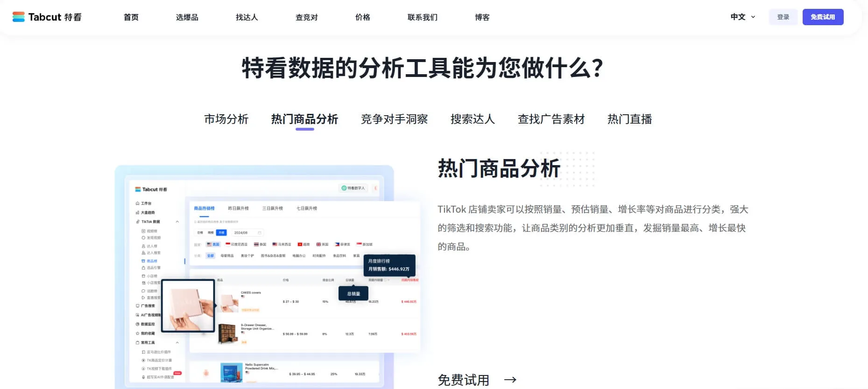
Task: Click the 热门商品分析 section heading
Action: click(499, 168)
